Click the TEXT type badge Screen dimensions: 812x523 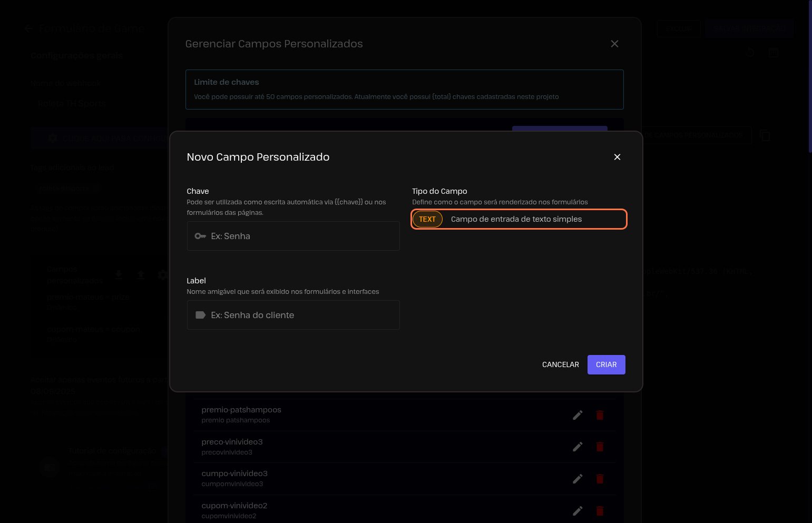427,219
